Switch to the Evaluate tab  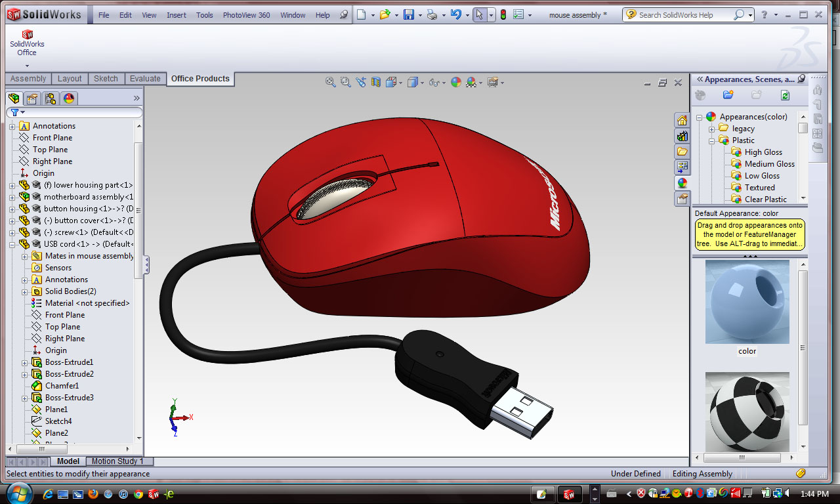[145, 79]
